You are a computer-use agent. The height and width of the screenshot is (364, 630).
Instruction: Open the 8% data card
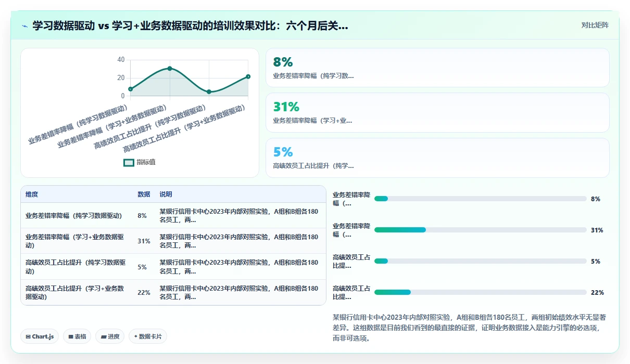pos(437,68)
